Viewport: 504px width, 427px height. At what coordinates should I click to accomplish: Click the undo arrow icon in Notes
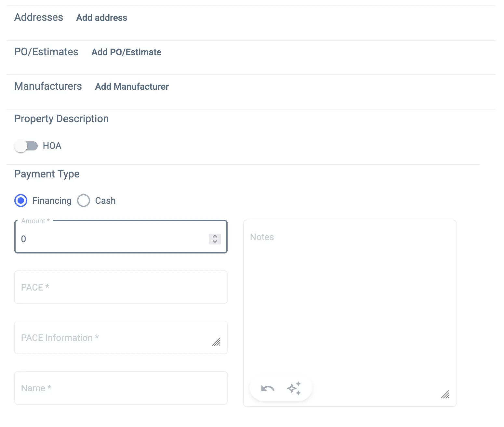coord(268,388)
